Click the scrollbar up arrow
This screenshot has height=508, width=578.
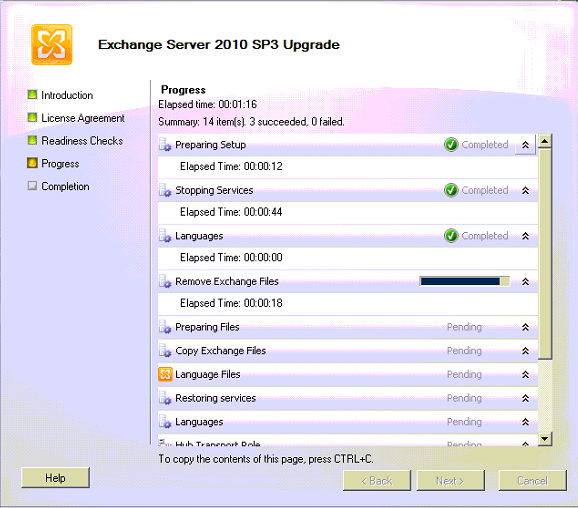pyautogui.click(x=545, y=141)
